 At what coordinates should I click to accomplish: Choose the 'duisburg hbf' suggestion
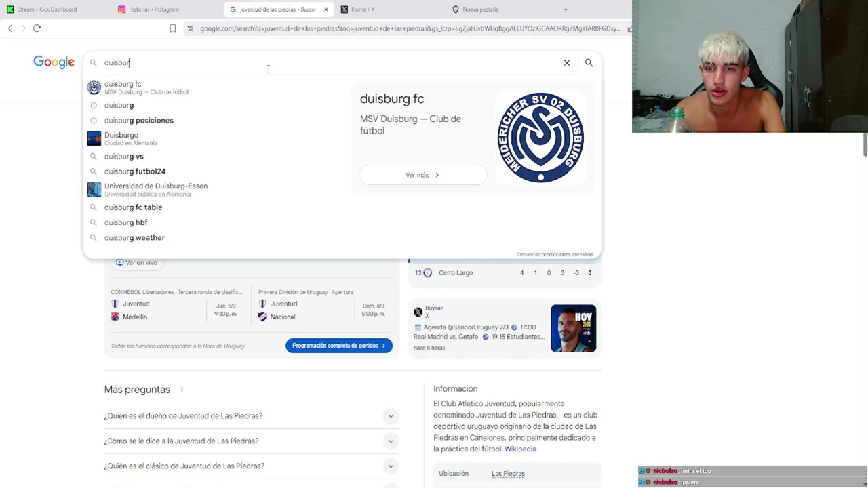point(125,222)
